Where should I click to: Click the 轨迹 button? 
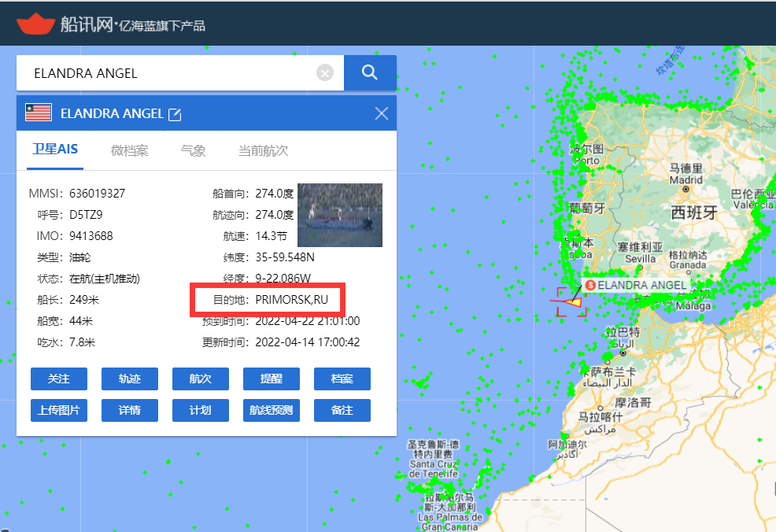(130, 379)
